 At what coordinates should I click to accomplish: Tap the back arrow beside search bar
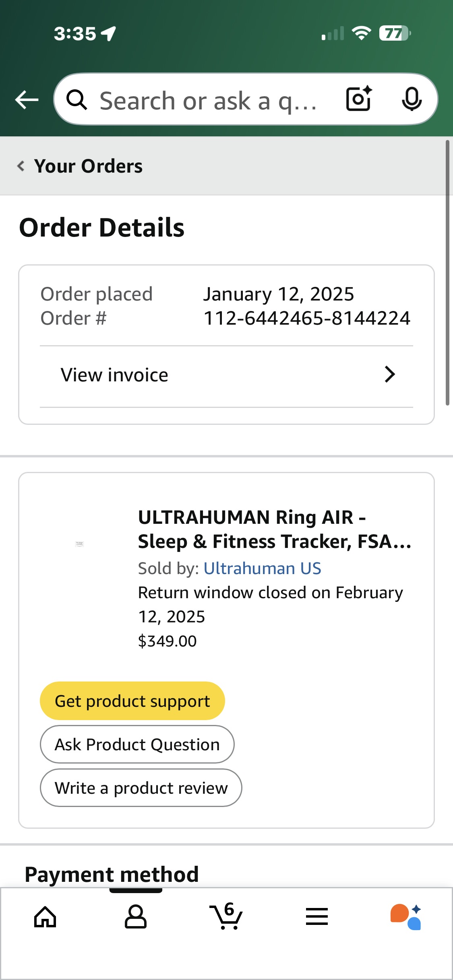(x=27, y=100)
